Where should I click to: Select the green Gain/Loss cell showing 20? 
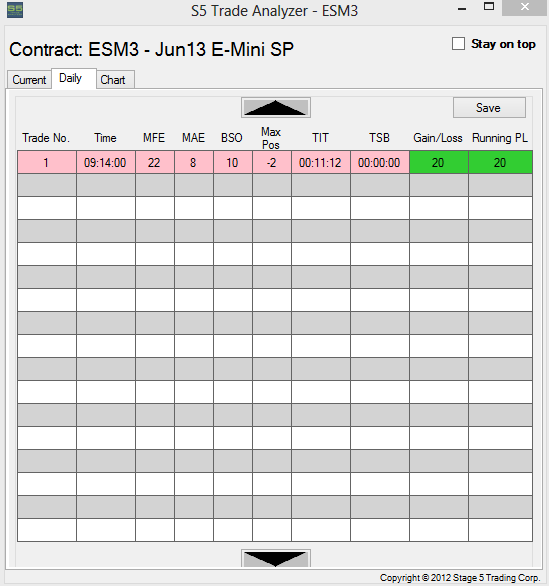(439, 162)
